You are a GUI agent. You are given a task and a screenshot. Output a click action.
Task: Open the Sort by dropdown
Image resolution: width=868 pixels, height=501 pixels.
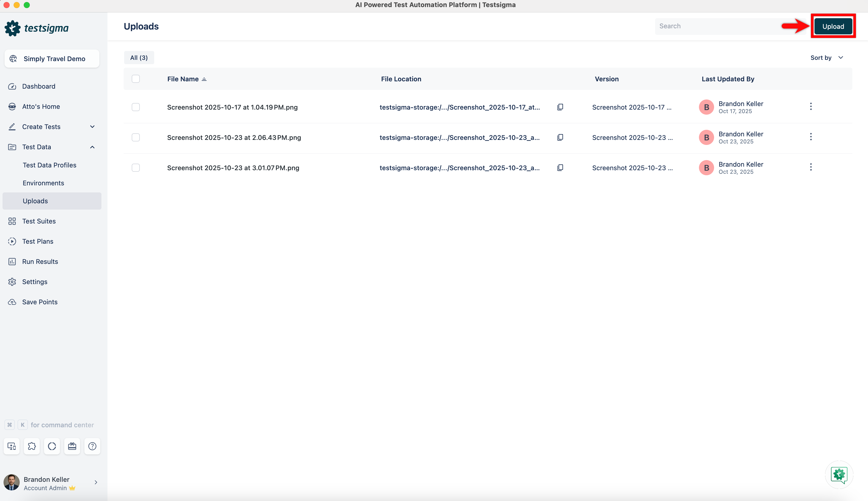coord(826,58)
